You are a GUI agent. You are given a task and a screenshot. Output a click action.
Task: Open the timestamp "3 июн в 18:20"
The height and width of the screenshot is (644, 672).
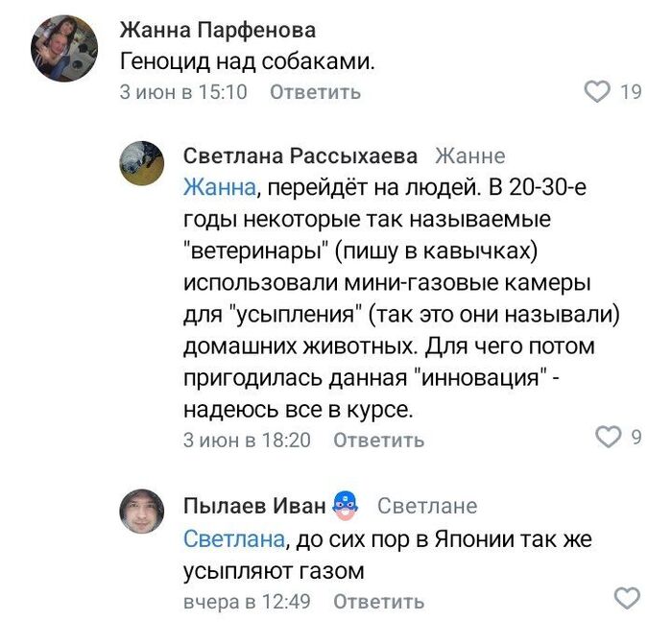point(247,440)
